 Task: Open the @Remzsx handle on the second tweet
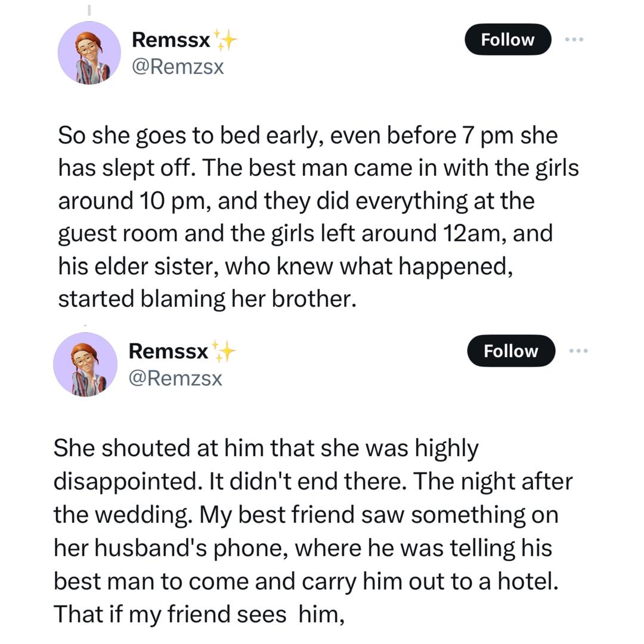point(175,378)
